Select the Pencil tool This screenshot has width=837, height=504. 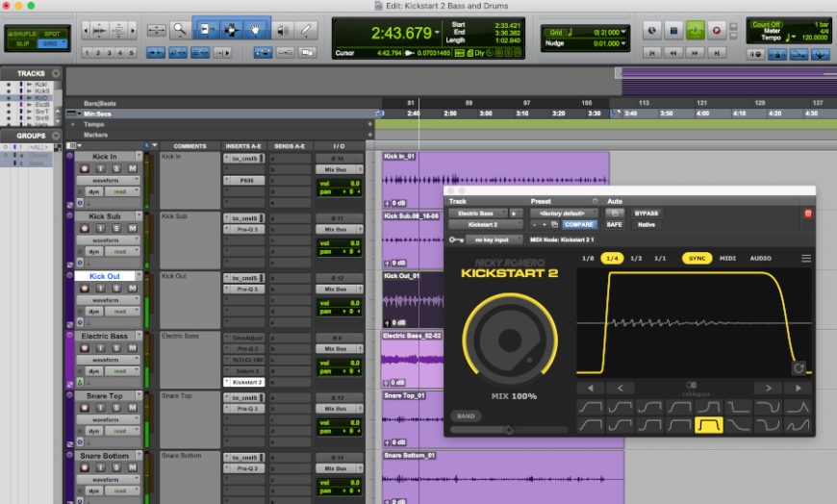tap(306, 31)
